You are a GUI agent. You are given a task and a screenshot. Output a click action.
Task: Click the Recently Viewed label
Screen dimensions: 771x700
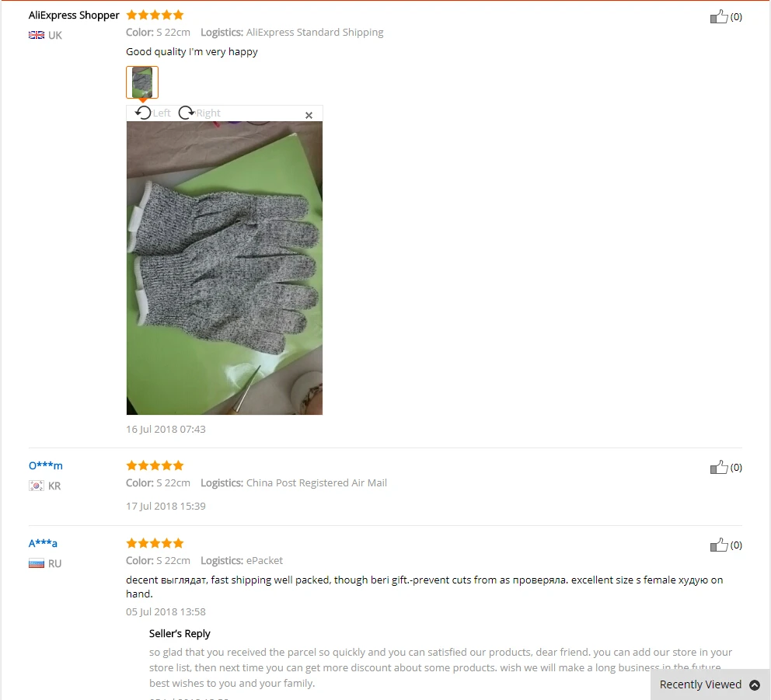[x=700, y=684]
